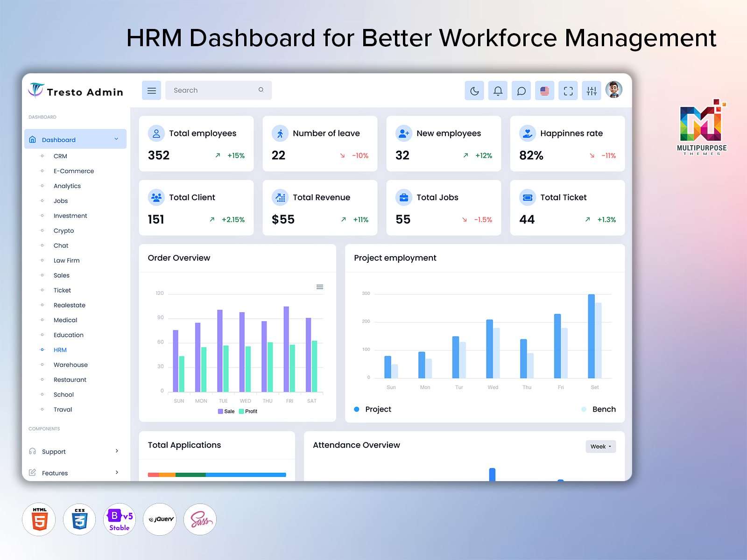This screenshot has height=560, width=747.
Task: Switch to dark mode with moon icon
Action: point(474,91)
